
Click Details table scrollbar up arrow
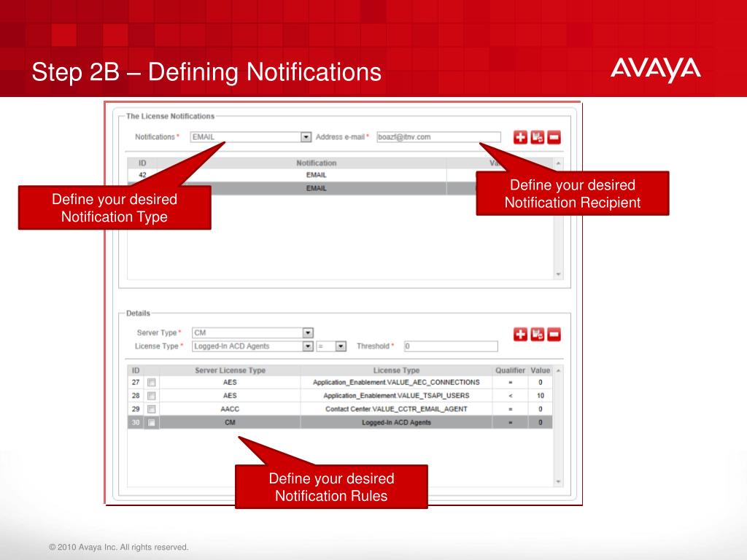(558, 370)
